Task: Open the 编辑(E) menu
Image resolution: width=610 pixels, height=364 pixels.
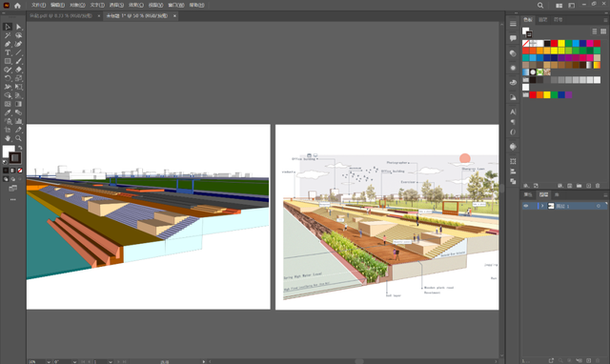Action: (x=57, y=5)
